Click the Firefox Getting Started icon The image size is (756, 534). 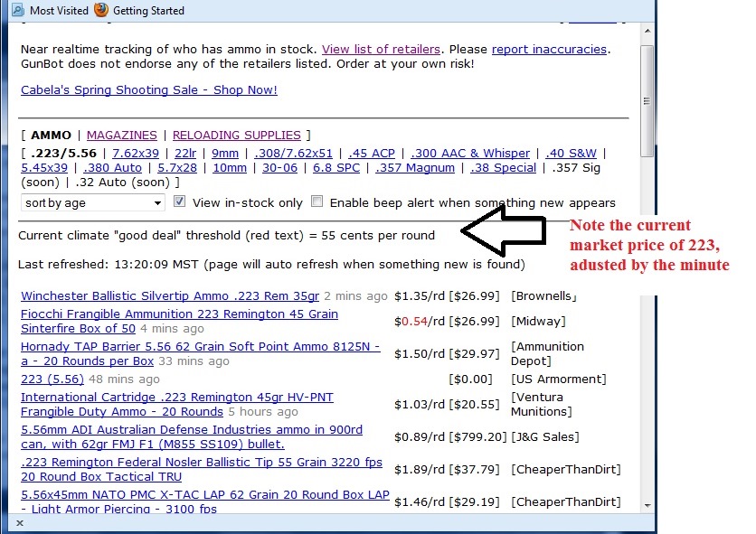(101, 10)
